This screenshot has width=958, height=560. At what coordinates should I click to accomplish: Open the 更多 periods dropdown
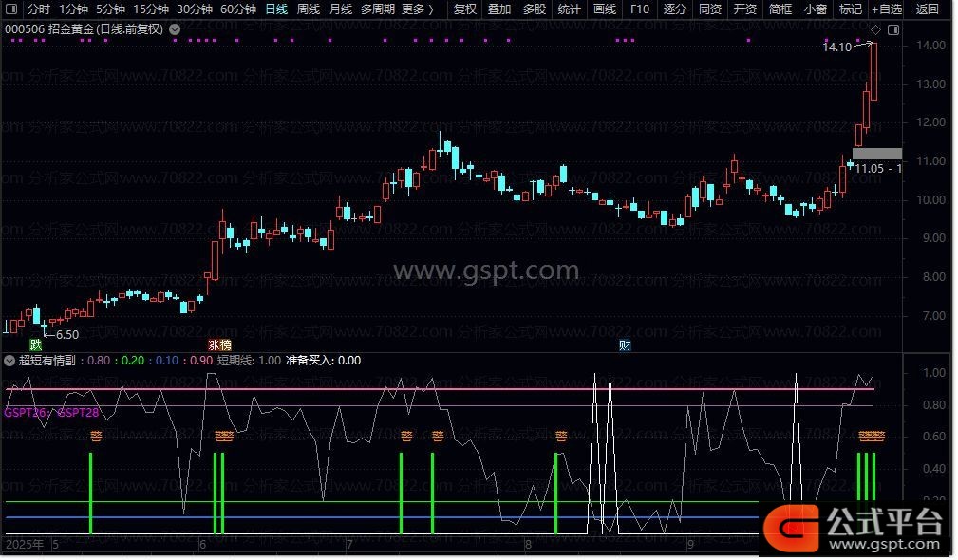[x=418, y=9]
